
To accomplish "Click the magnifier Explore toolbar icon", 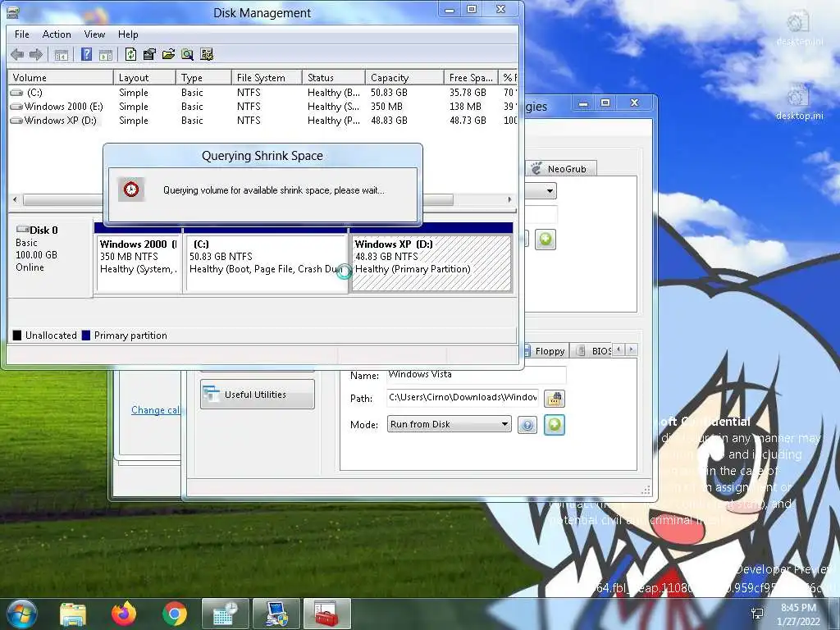I will [187, 54].
